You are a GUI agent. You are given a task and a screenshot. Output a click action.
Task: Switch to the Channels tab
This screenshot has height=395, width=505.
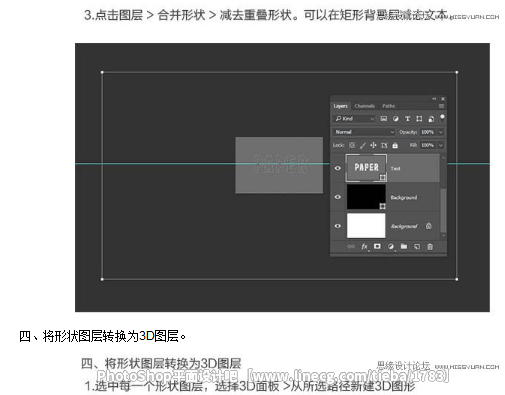pyautogui.click(x=364, y=106)
